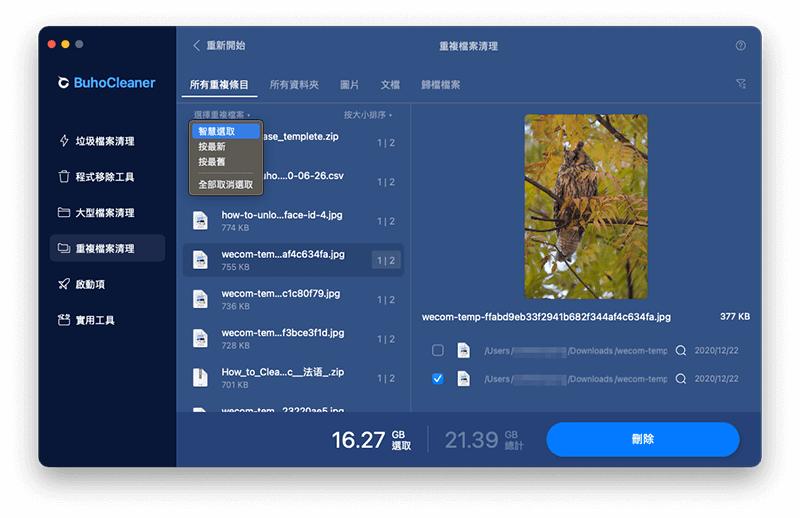
Task: Switch to 歸檔檔案 tab
Action: (441, 85)
